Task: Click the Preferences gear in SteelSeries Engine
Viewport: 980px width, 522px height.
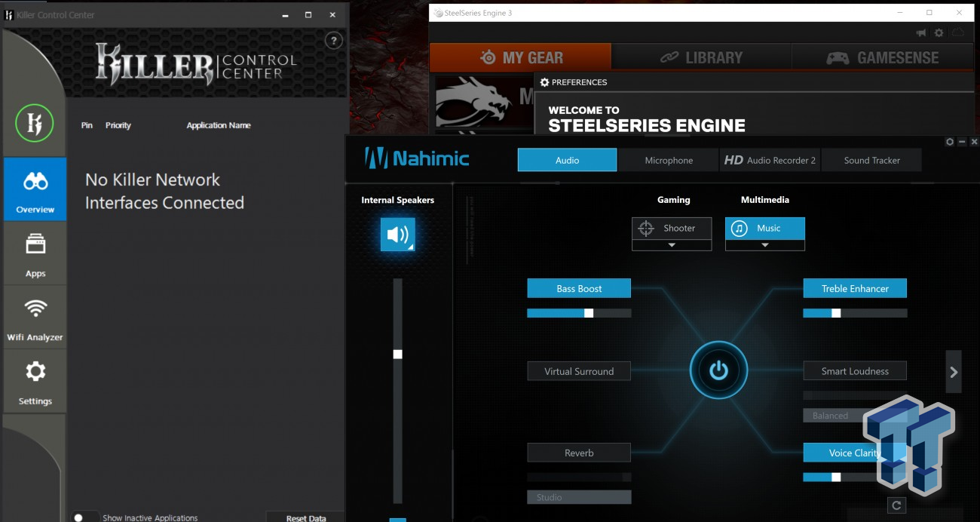Action: pyautogui.click(x=544, y=82)
